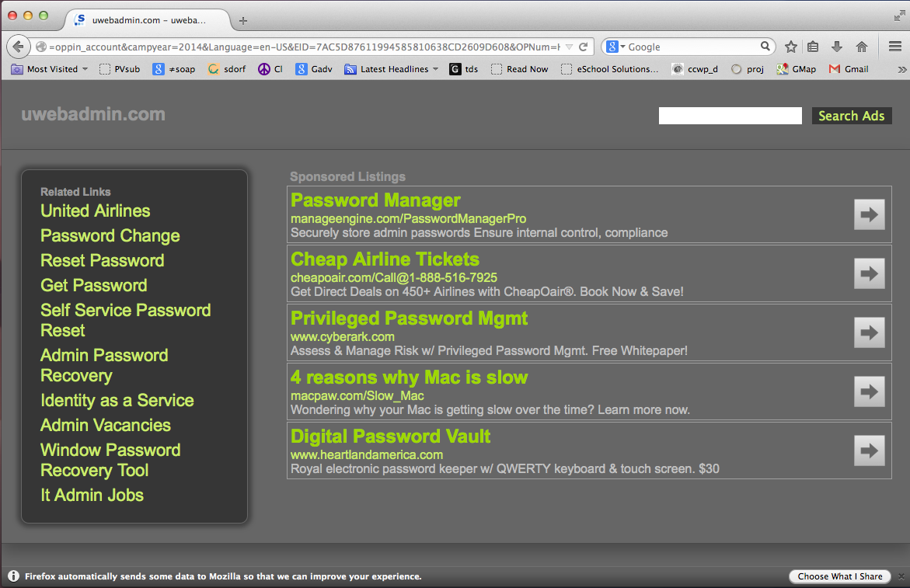Open the United Airlines related link

(96, 211)
